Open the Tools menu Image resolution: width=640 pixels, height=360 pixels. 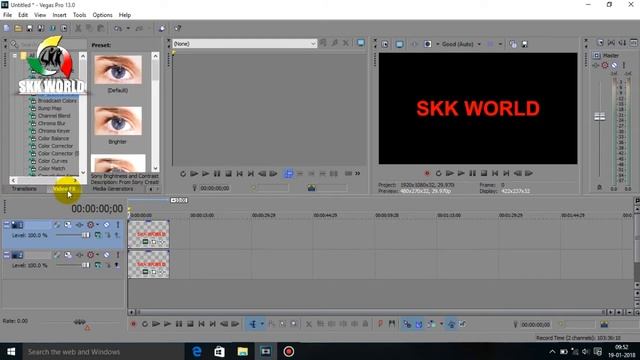pos(80,15)
